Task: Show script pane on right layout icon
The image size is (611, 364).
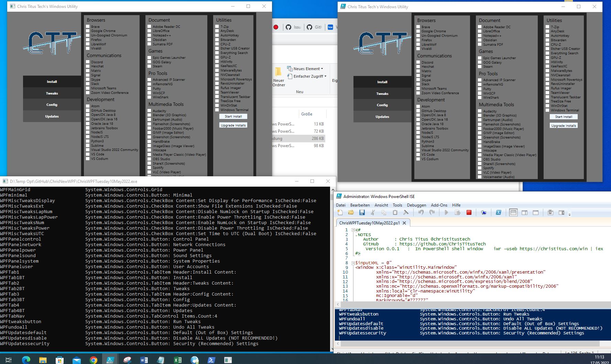Action: [525, 213]
